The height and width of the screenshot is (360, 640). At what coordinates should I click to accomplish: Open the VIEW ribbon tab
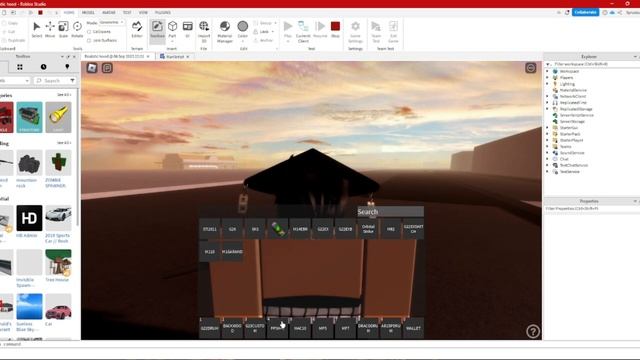(143, 13)
